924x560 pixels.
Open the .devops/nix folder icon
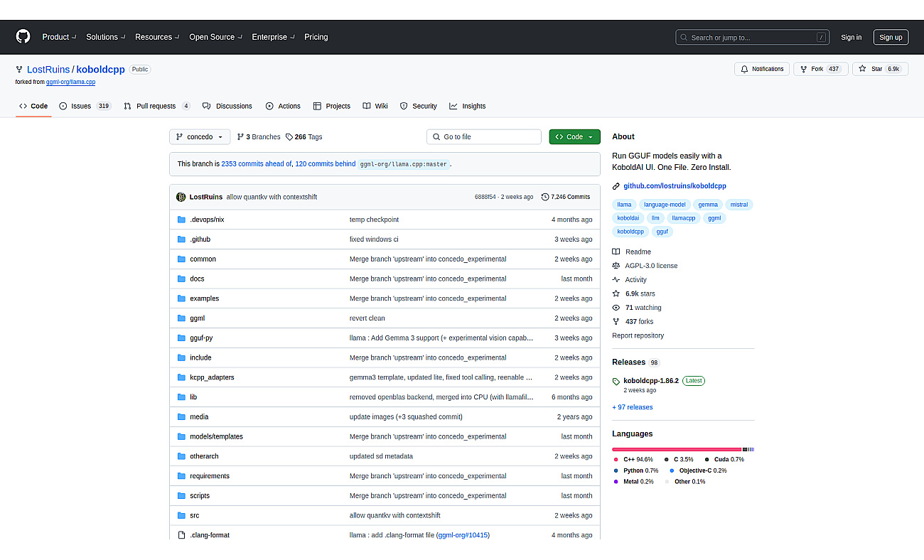[181, 220]
